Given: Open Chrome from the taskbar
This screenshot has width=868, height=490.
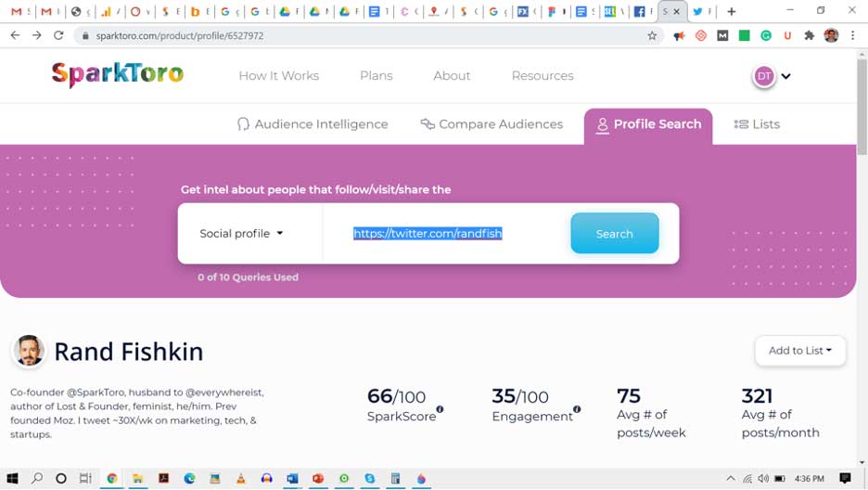Looking at the screenshot, I should [112, 478].
